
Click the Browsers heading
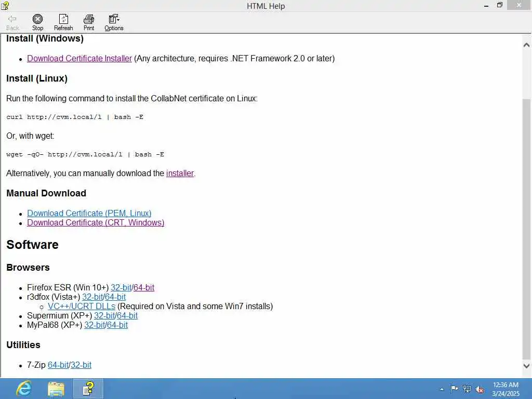[x=28, y=268]
